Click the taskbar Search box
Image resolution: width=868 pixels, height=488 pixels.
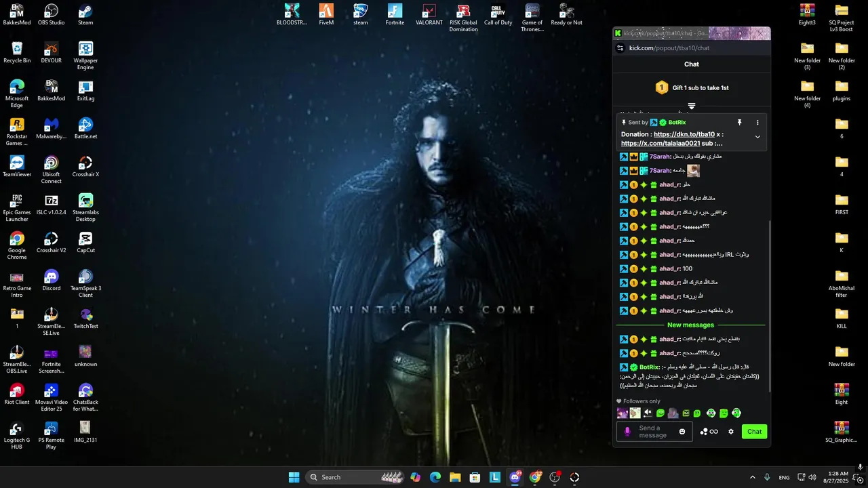point(356,477)
